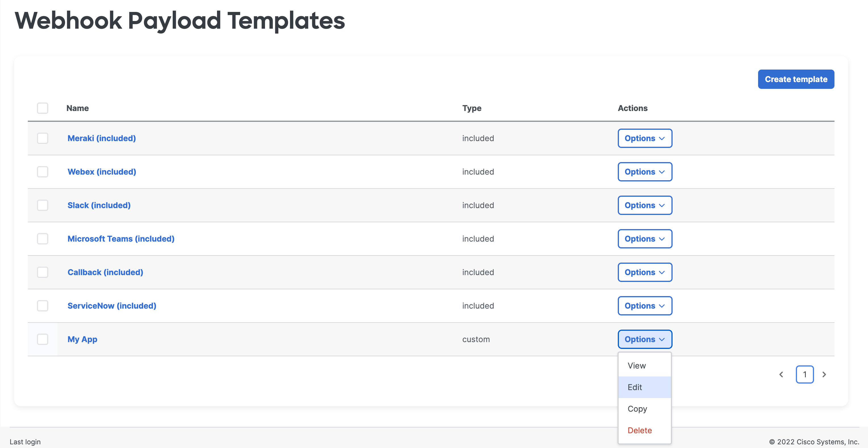
Task: Check the checkbox next to Callback template
Action: click(x=42, y=272)
